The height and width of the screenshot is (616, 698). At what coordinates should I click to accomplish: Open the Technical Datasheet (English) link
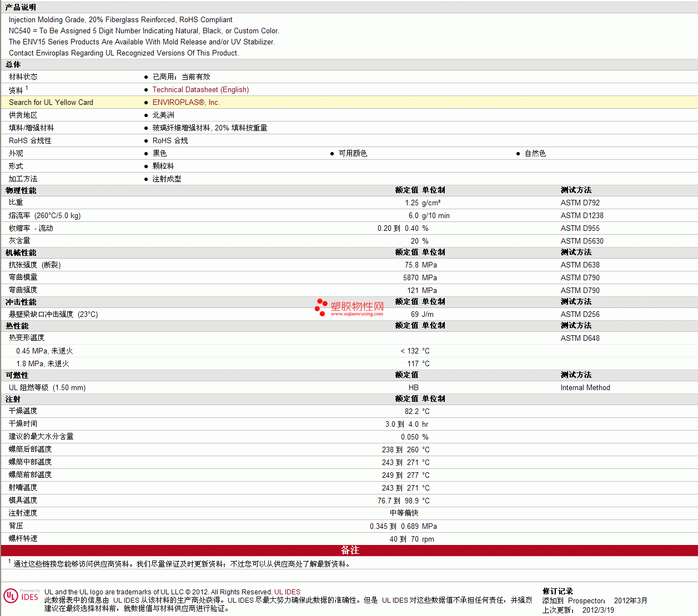pyautogui.click(x=200, y=89)
